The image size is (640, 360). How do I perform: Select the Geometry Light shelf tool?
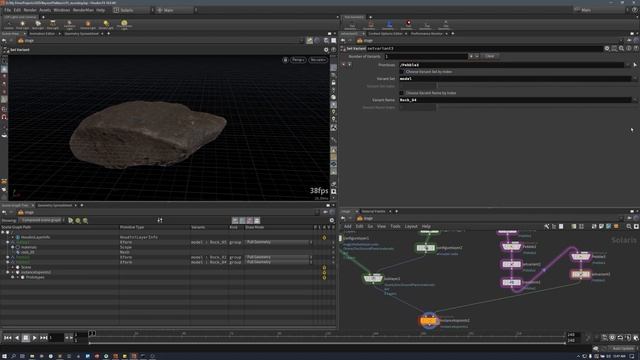click(x=70, y=25)
